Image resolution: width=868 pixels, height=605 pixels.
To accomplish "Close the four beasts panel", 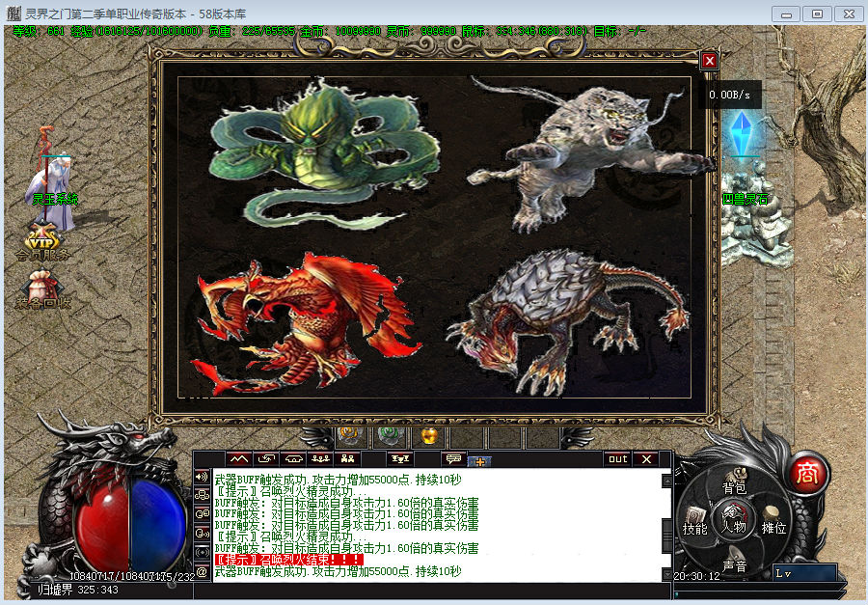I will [709, 61].
